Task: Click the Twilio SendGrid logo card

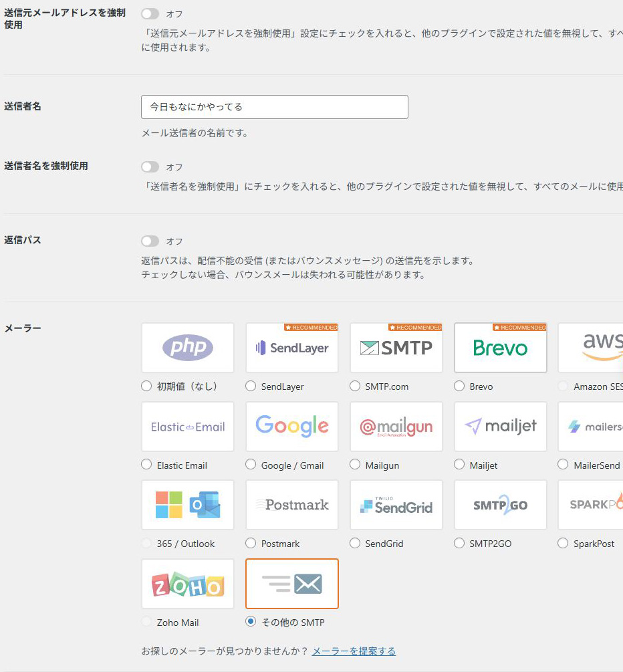Action: (x=396, y=505)
